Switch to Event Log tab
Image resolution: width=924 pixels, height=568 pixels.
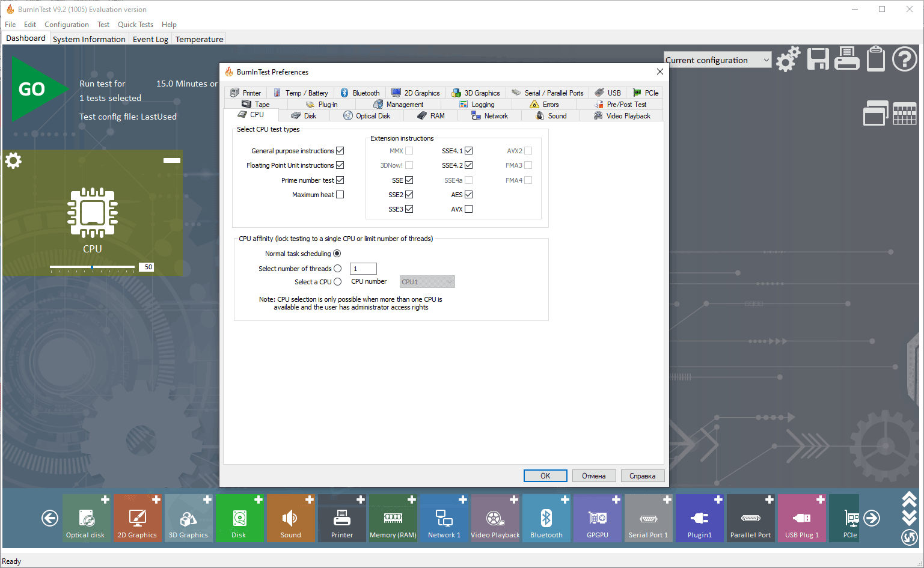tap(150, 39)
